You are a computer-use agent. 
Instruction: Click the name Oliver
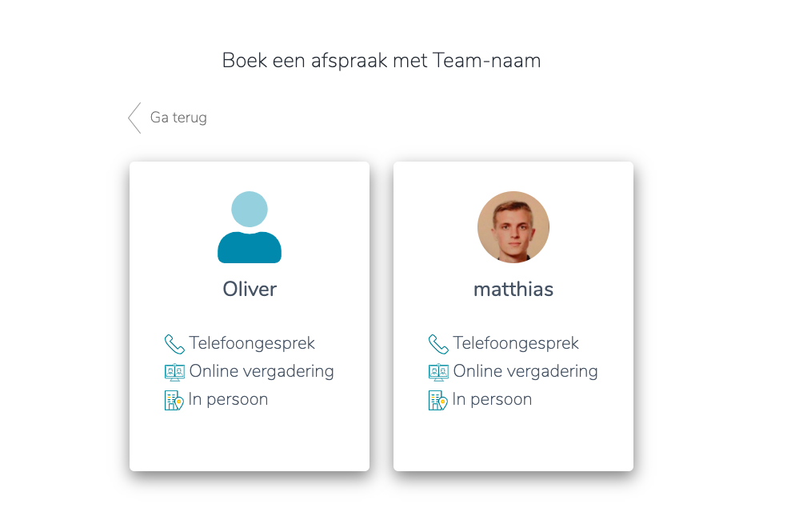coord(250,289)
